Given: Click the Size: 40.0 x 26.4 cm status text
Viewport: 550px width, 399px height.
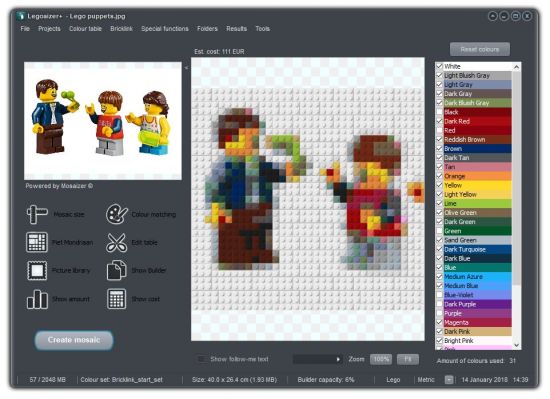Looking at the screenshot, I should [234, 380].
